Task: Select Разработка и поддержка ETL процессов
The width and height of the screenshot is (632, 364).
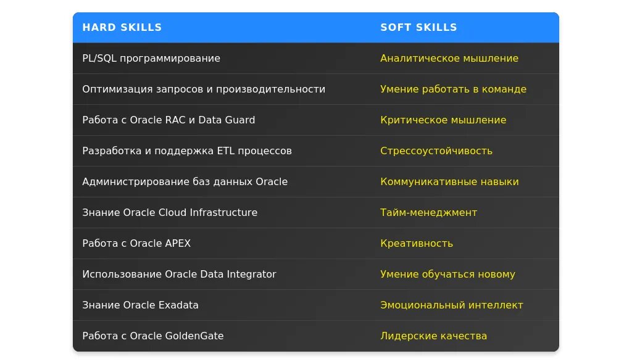Action: click(187, 151)
